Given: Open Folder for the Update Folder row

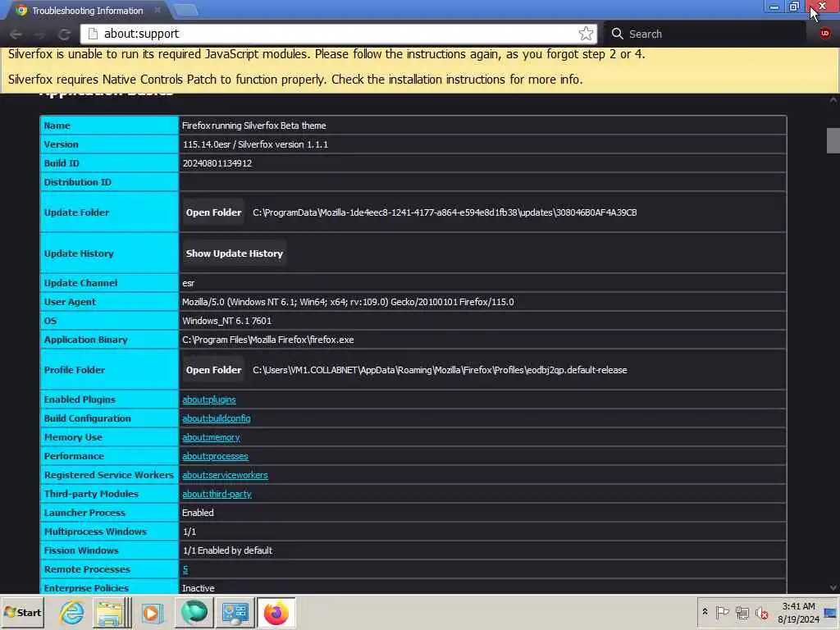Looking at the screenshot, I should click(x=214, y=212).
